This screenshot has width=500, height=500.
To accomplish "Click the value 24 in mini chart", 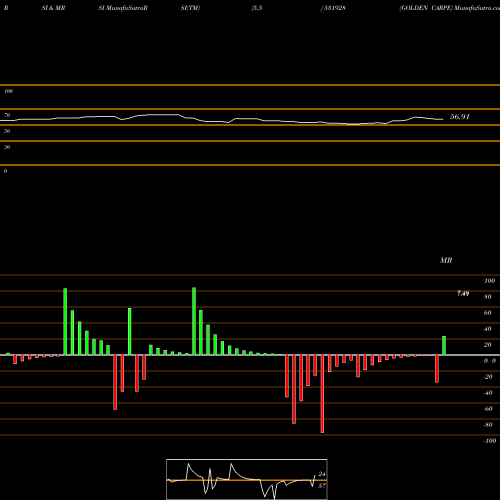I will click(x=322, y=474).
